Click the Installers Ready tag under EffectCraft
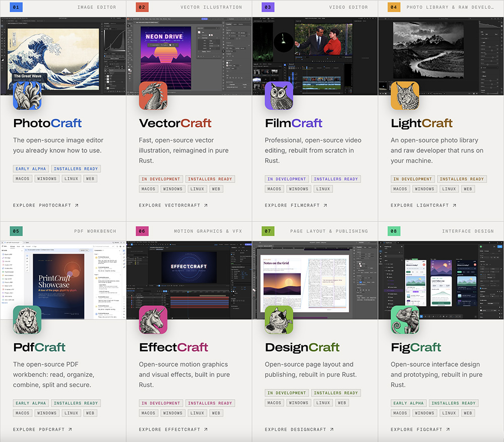 [210, 403]
